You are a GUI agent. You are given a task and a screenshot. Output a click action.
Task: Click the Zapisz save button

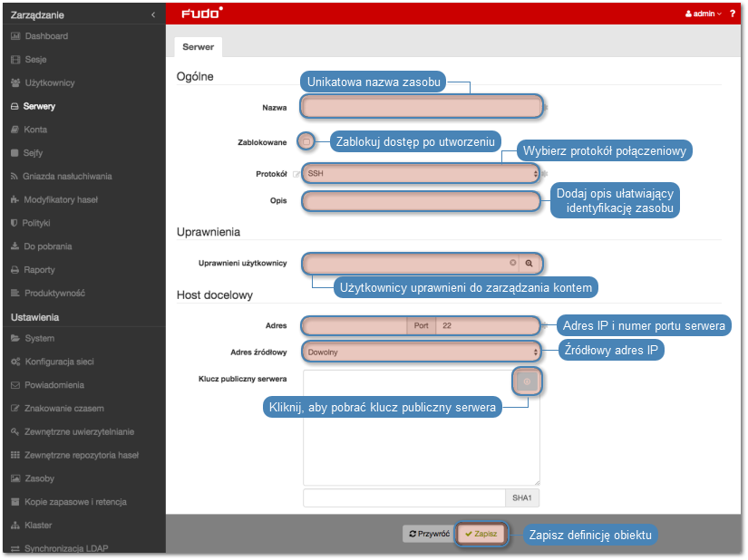pos(481,534)
